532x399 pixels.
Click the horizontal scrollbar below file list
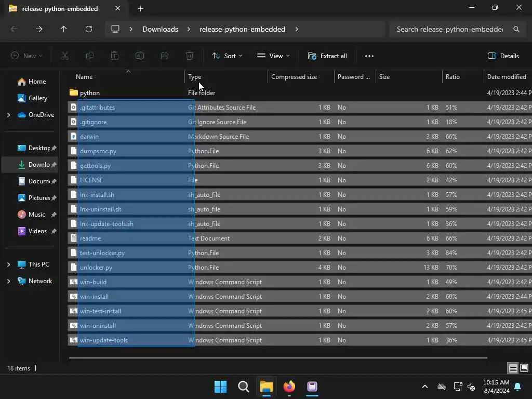click(x=278, y=357)
